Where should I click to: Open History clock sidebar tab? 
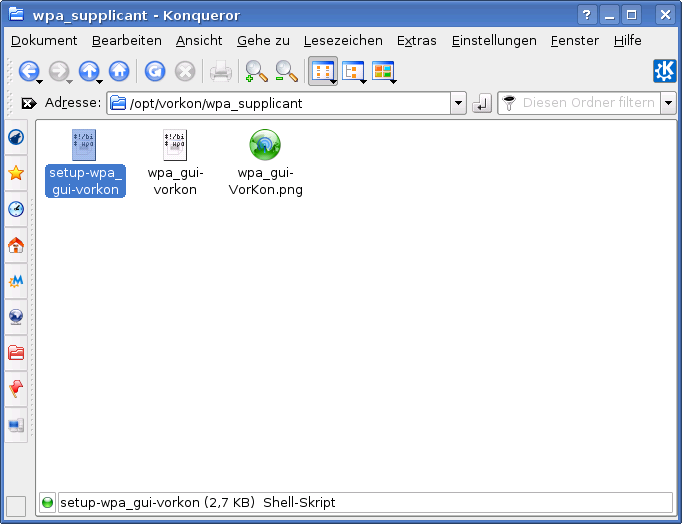click(16, 209)
